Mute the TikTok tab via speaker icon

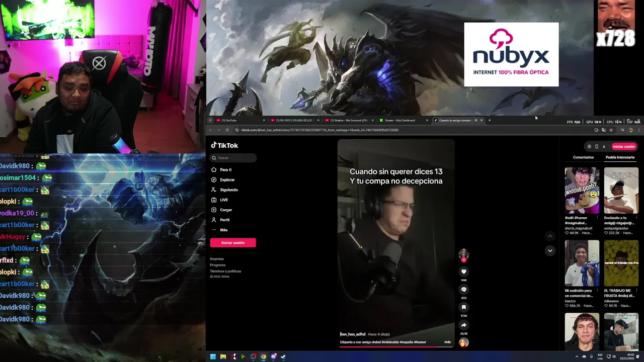pos(476,120)
